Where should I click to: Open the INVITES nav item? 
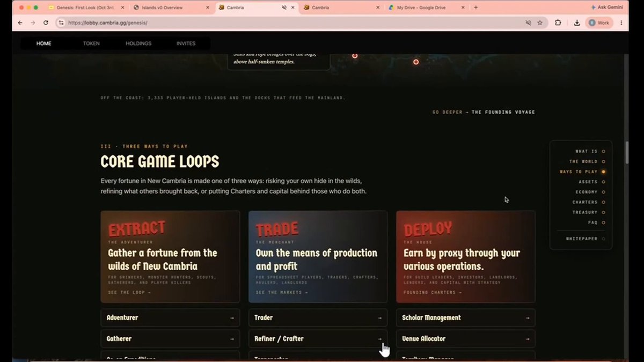tap(186, 43)
